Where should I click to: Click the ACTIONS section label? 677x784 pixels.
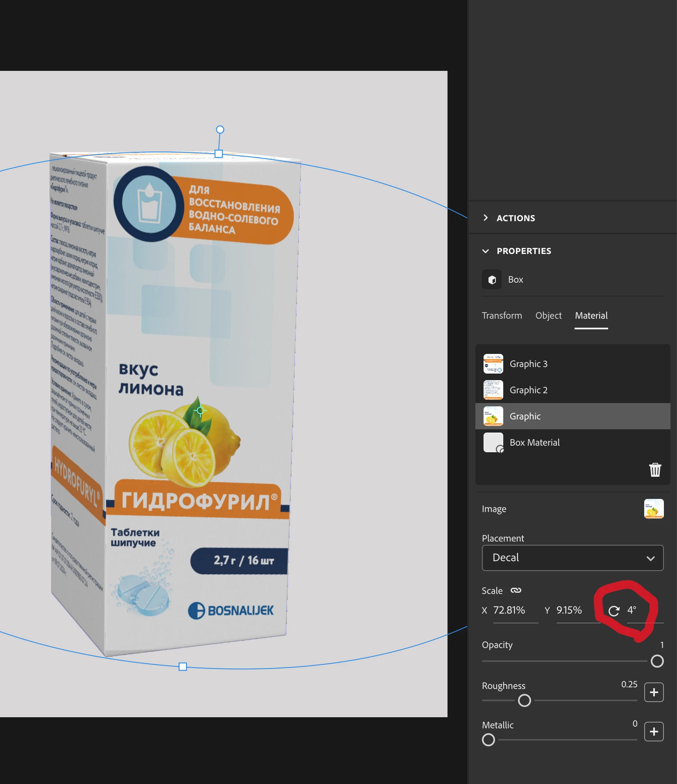[x=516, y=218]
